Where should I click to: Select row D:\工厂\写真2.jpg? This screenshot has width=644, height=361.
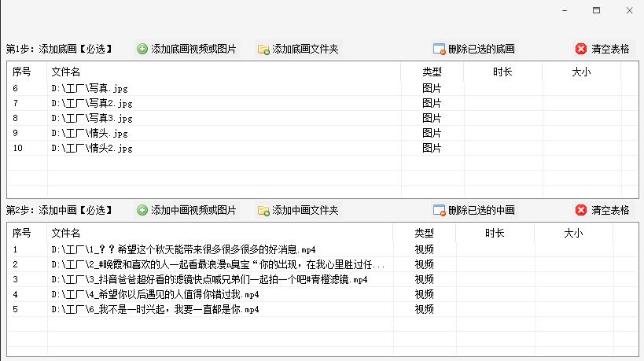click(x=322, y=103)
